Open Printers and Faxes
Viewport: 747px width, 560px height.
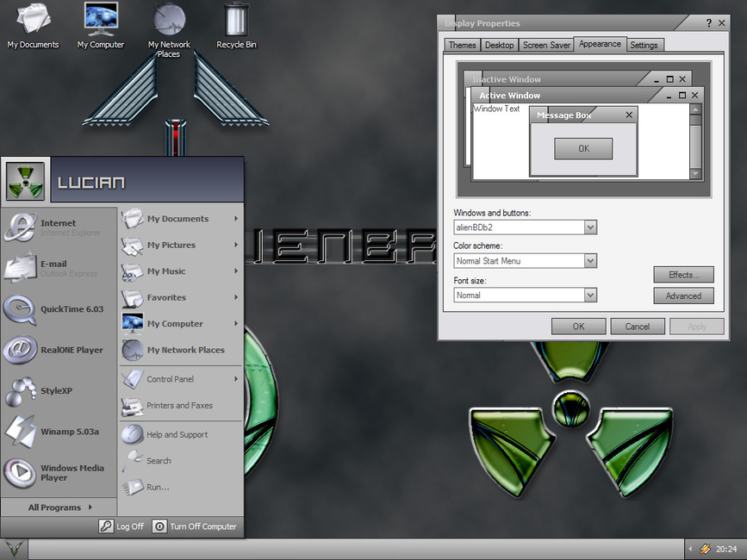pyautogui.click(x=181, y=405)
